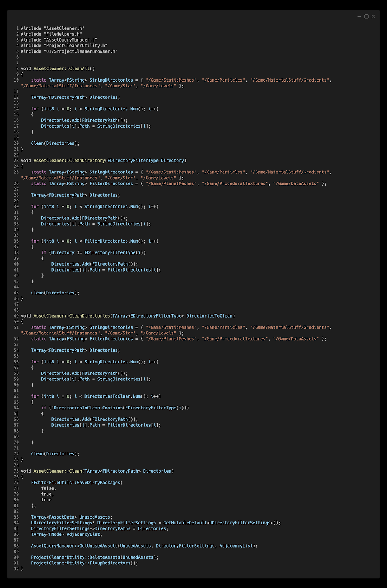This screenshot has width=387, height=588.
Task: Click the "true," argument on line 79
Action: tap(47, 494)
